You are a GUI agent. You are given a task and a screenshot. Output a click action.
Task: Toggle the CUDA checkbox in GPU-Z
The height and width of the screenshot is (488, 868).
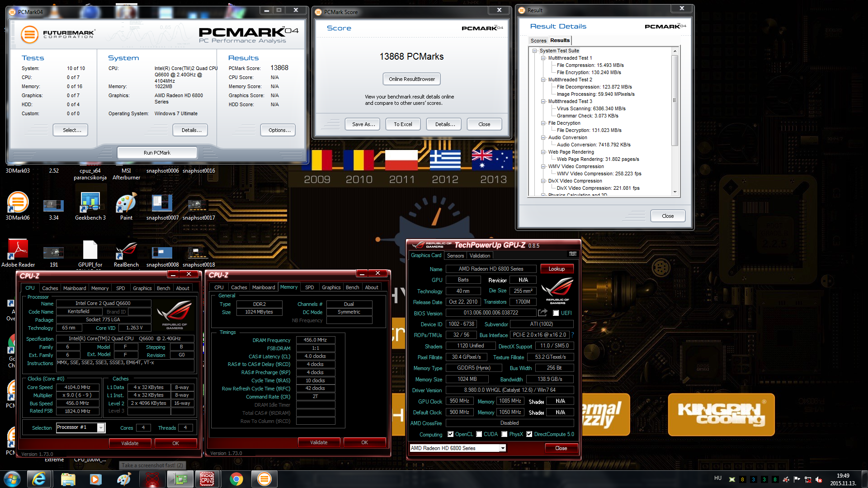coord(479,434)
